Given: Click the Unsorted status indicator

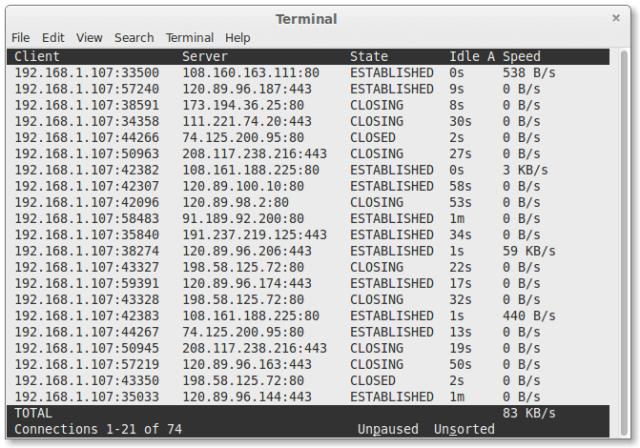Looking at the screenshot, I should click(464, 429).
